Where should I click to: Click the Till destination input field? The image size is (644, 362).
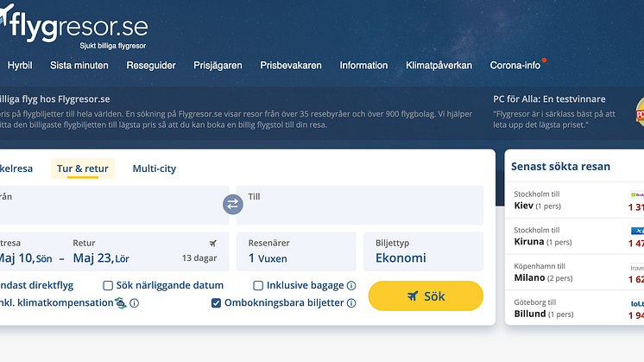[x=360, y=206]
